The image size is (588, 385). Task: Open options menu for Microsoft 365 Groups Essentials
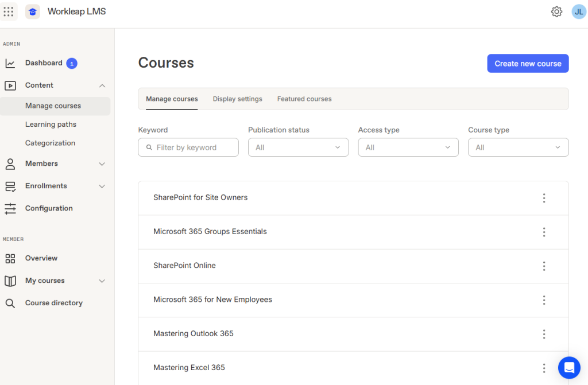click(544, 232)
